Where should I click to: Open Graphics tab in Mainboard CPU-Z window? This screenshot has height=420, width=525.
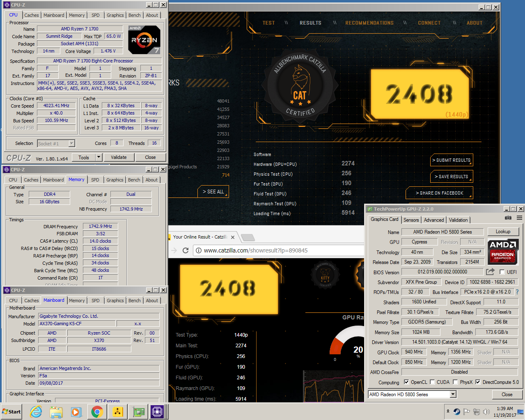point(115,301)
